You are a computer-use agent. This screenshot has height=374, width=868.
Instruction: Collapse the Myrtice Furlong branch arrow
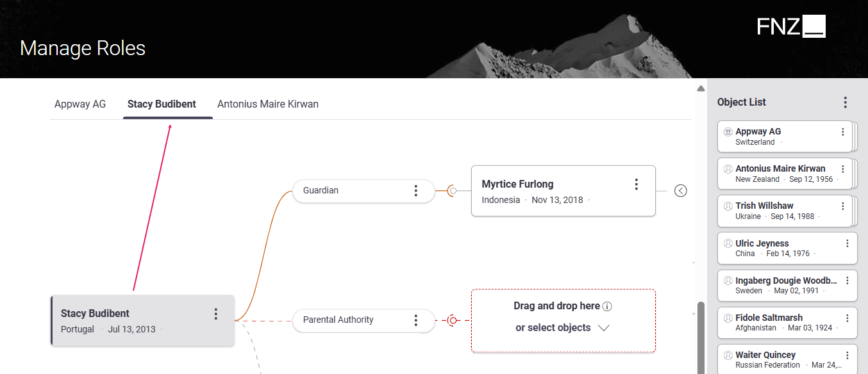(681, 190)
